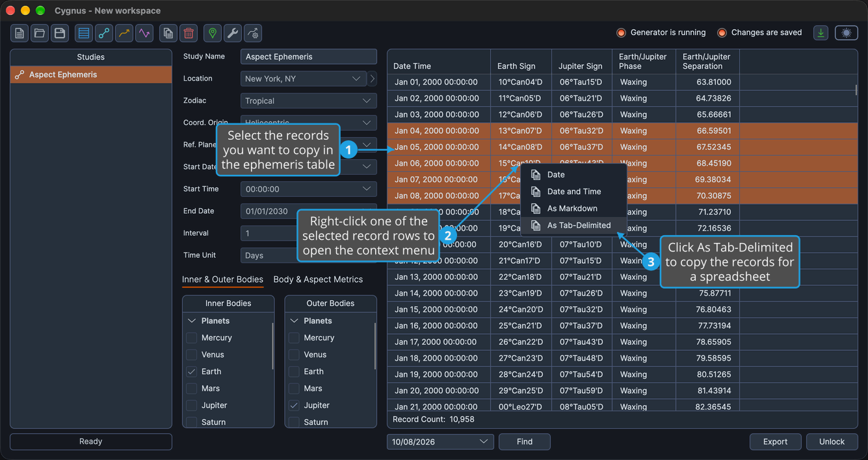Open the Location dropdown showing New York, NY

point(304,79)
